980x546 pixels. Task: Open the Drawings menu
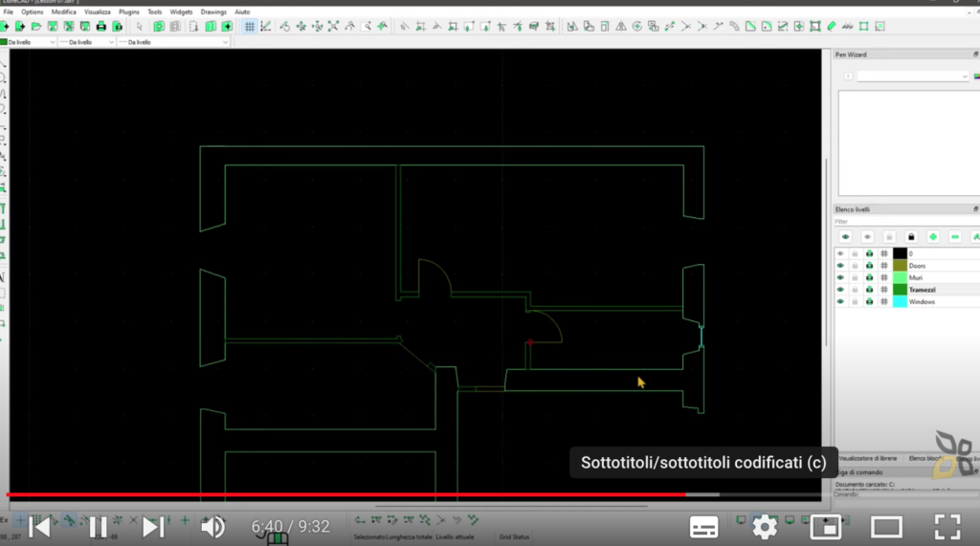pyautogui.click(x=213, y=11)
